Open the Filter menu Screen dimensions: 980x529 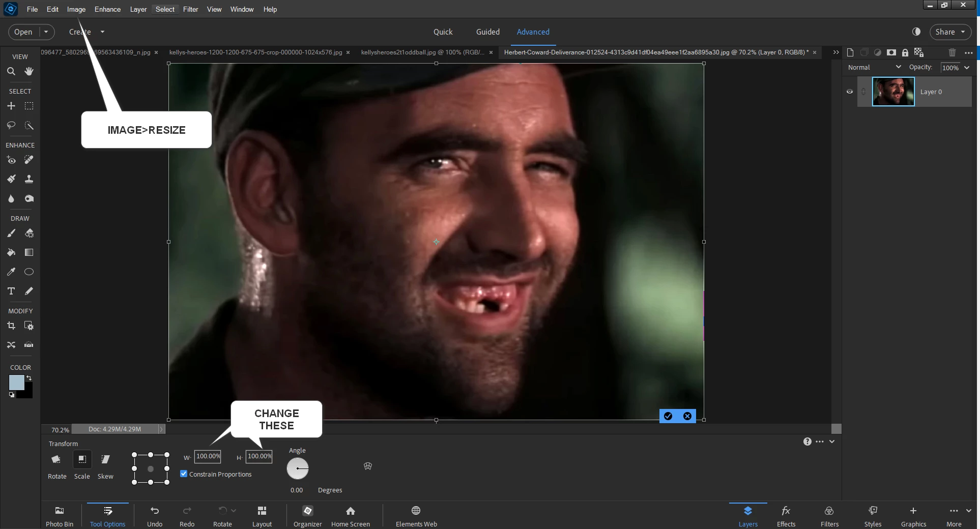click(x=190, y=9)
